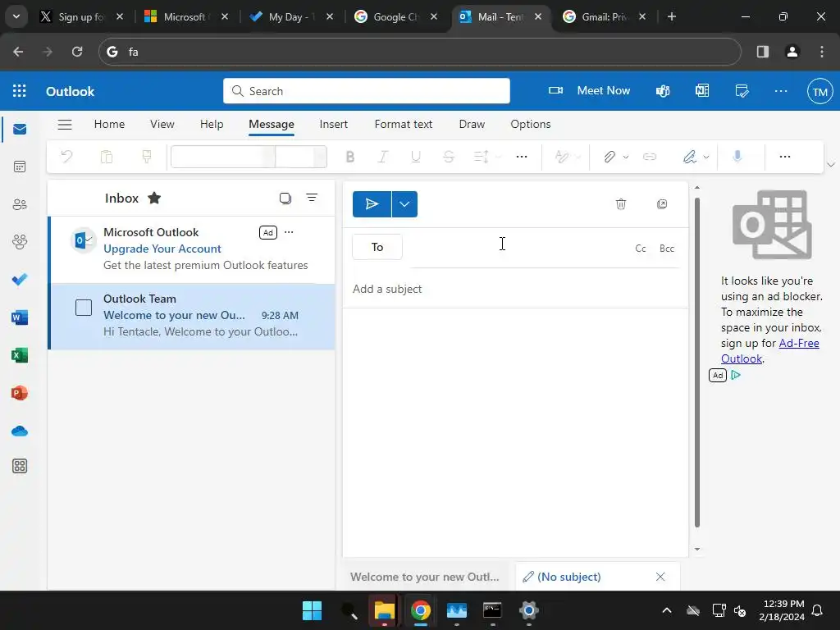
Task: Launch Word from the sidebar
Action: 20,317
